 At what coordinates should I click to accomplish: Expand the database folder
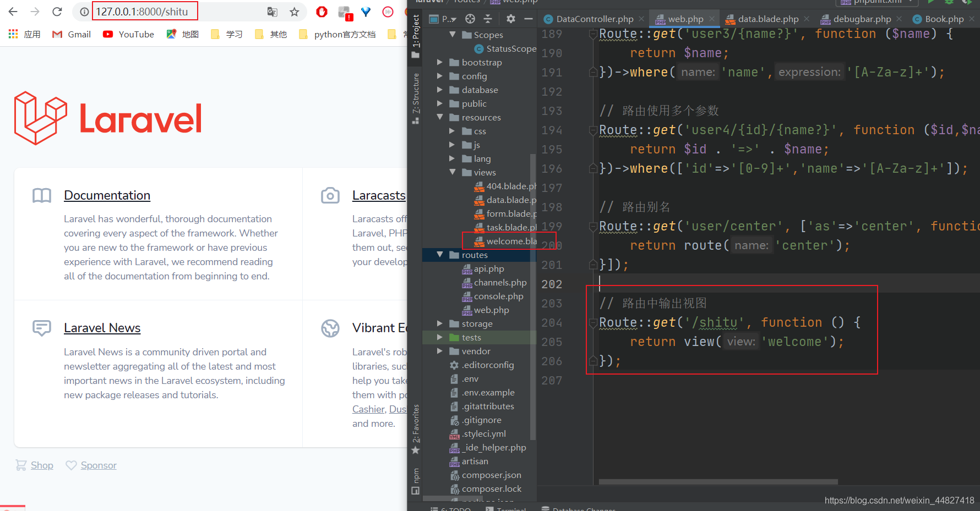(x=439, y=90)
